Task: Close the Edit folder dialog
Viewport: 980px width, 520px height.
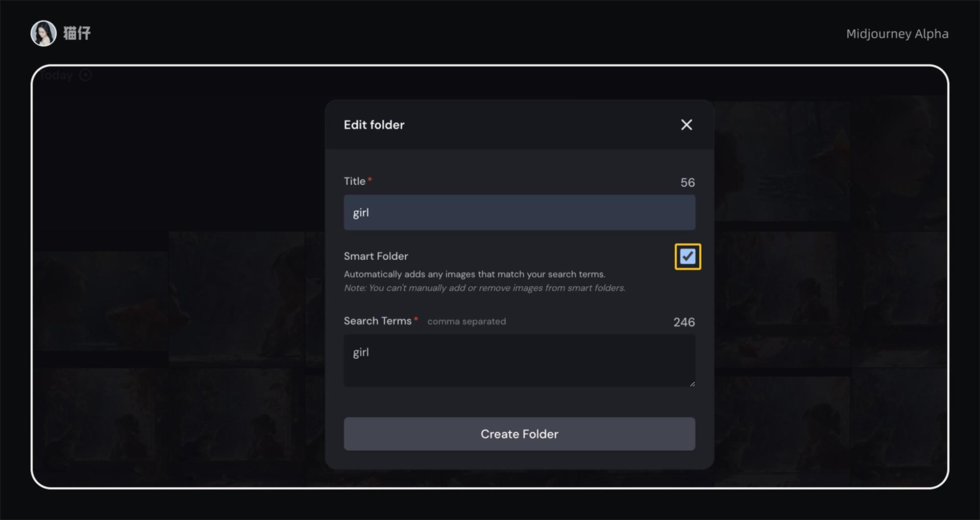Action: [x=686, y=125]
